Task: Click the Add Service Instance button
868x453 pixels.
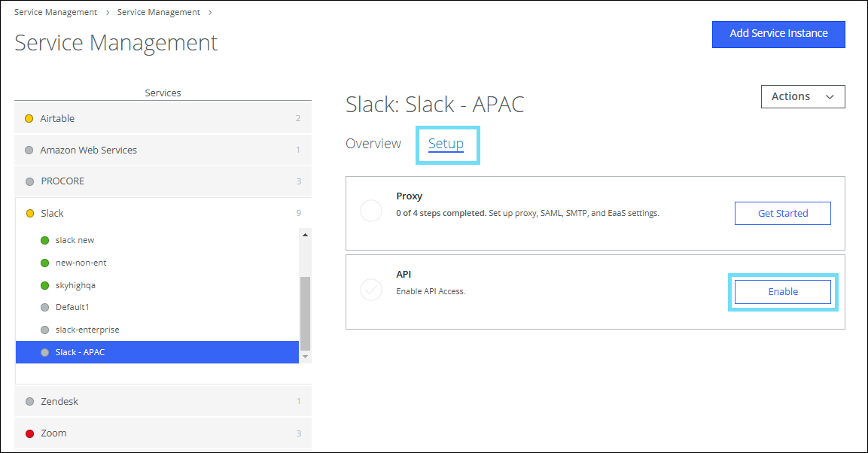Action: point(778,35)
